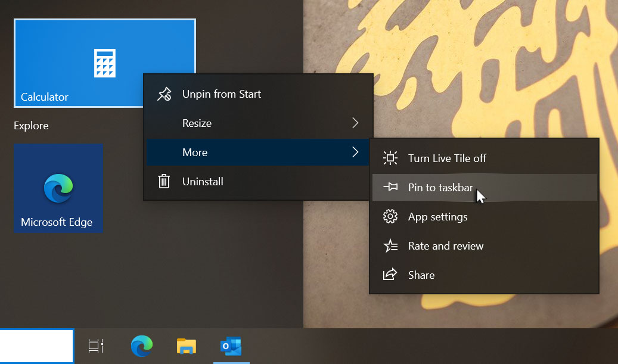Image resolution: width=618 pixels, height=364 pixels.
Task: Expand the Resize submenu chevron
Action: [355, 123]
